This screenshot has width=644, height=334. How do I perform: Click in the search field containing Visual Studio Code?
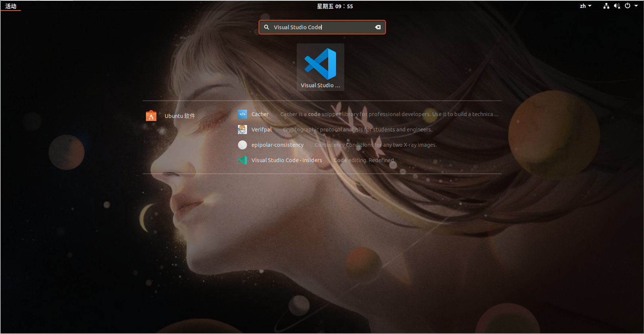coord(322,27)
